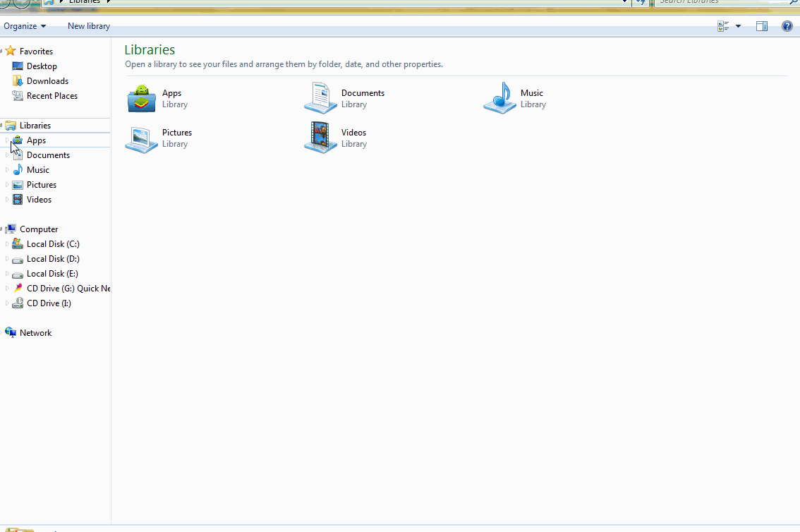Expand the CD Drive (G:) node

(x=7, y=288)
